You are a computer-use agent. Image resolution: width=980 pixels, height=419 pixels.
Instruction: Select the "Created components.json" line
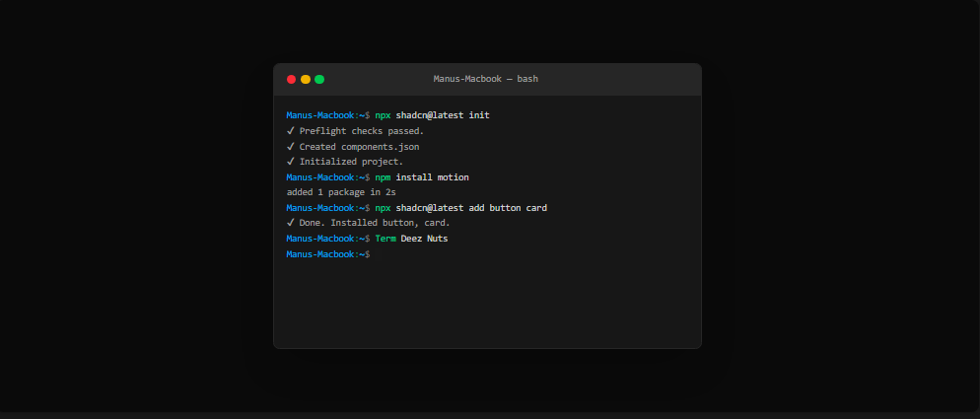click(x=360, y=147)
